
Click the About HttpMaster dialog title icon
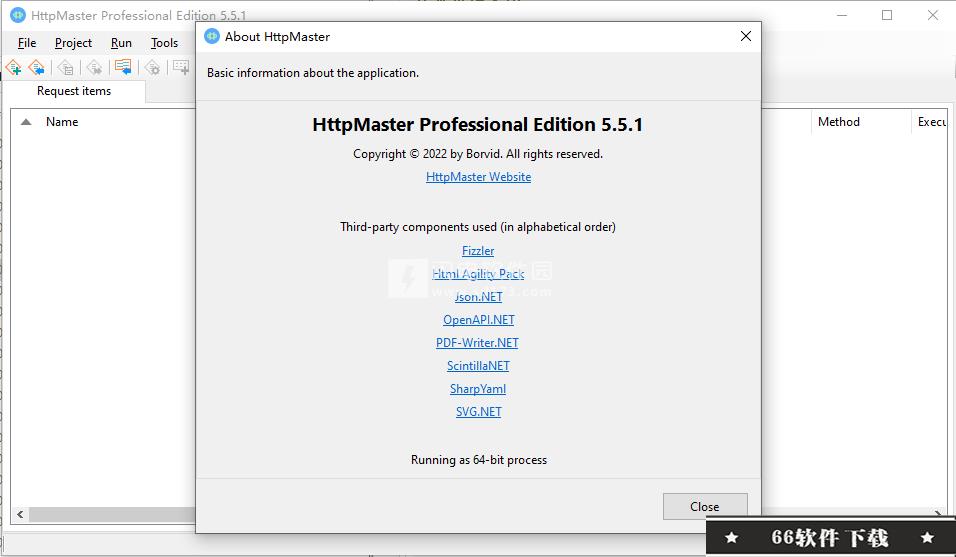(212, 37)
